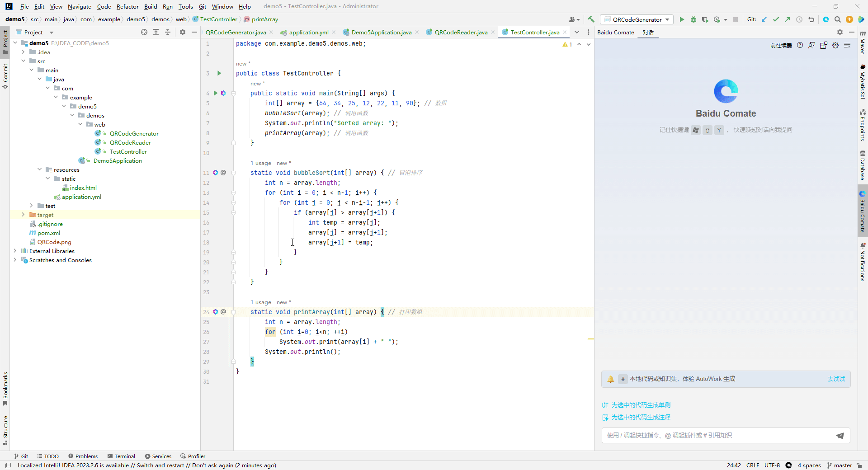The image size is (868, 470).
Task: Expand all in the Project panel toolbar
Action: 156,32
